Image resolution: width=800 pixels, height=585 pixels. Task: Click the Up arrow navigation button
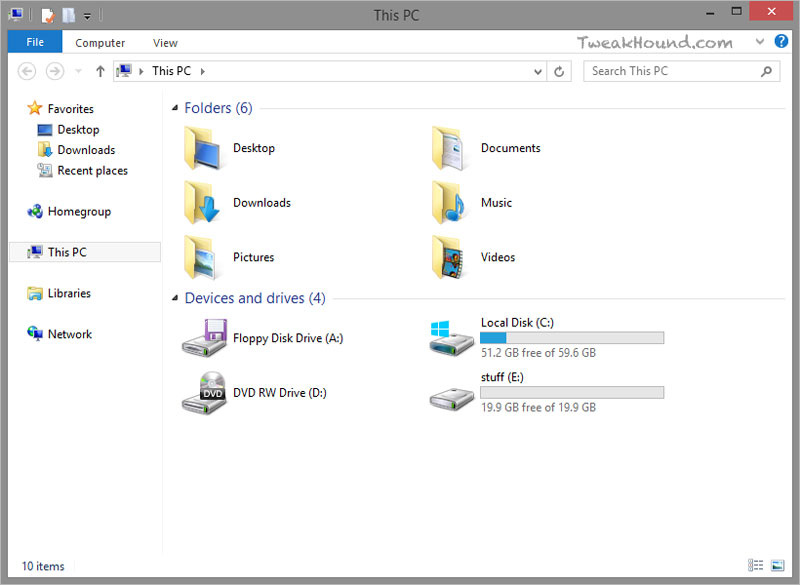click(100, 71)
